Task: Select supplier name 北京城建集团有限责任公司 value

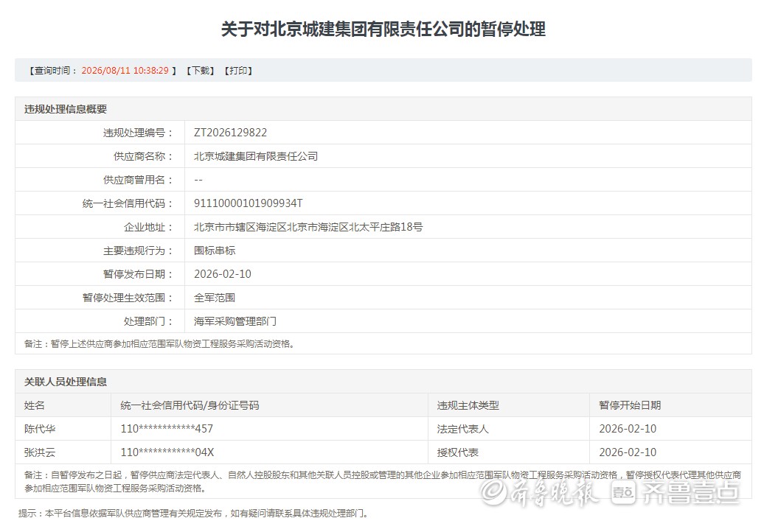Action: (x=256, y=156)
